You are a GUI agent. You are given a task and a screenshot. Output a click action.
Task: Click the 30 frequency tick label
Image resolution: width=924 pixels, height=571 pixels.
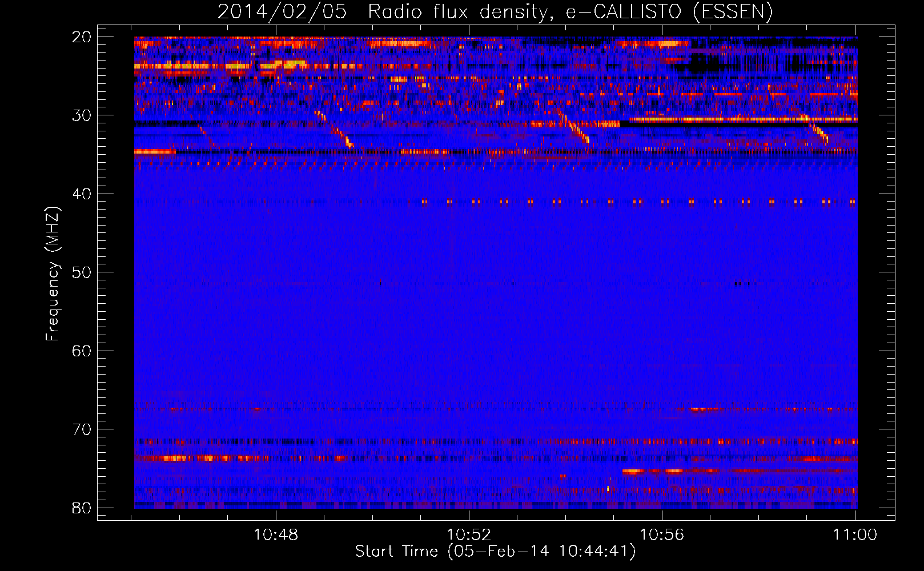[82, 115]
